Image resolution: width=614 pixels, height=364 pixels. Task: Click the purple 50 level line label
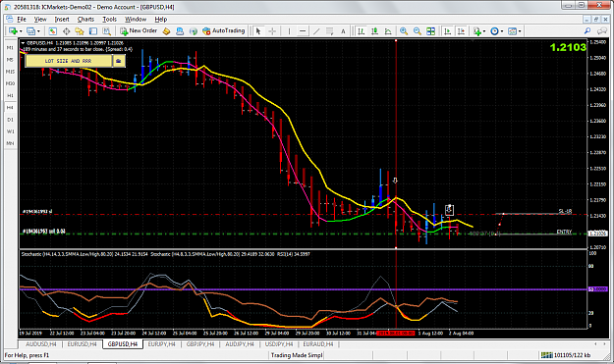pos(598,288)
